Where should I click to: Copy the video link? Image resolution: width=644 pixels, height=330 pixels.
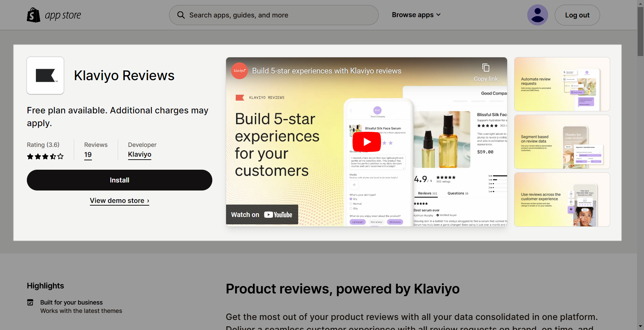(x=486, y=72)
